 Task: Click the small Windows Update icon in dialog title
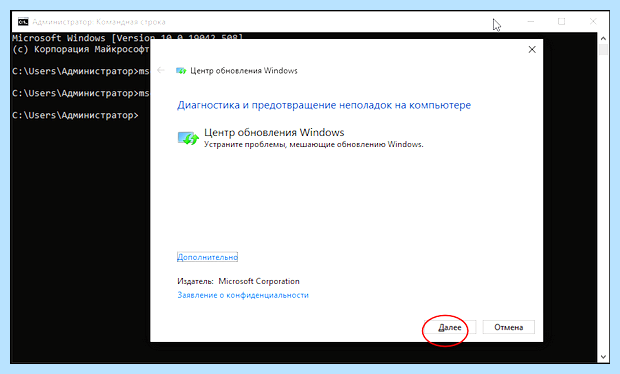181,71
